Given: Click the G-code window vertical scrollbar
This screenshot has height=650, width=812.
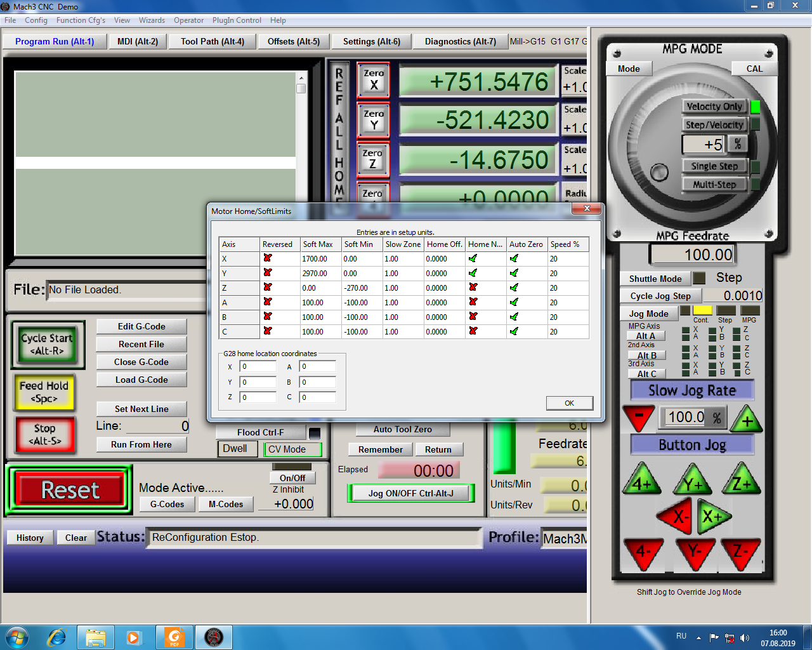Looking at the screenshot, I should tap(301, 164).
